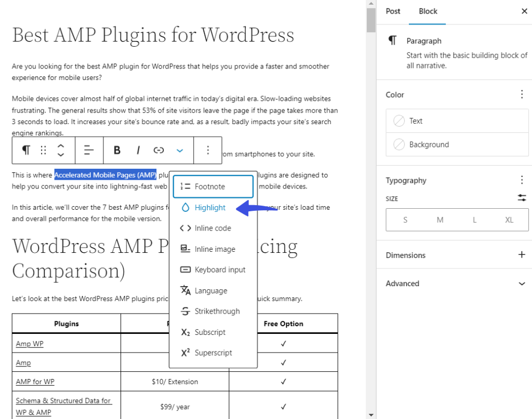Click the strikethrough icon
This screenshot has height=419, width=532.
coord(185,311)
